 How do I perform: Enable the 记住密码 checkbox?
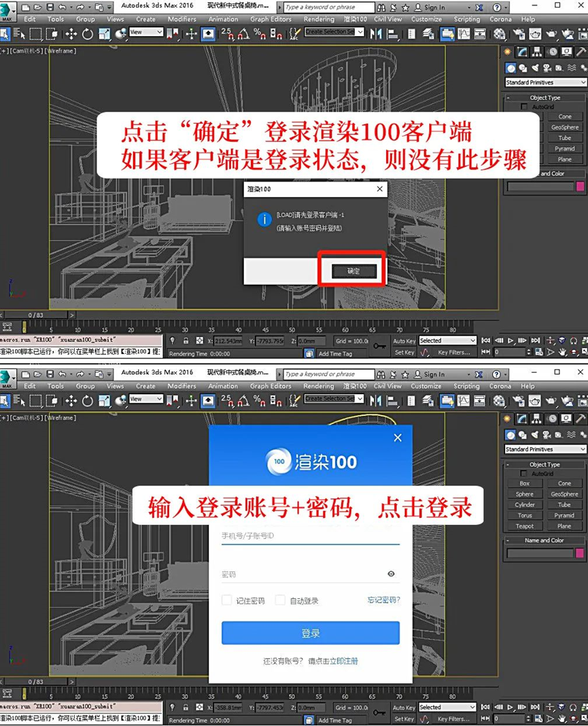coord(227,600)
